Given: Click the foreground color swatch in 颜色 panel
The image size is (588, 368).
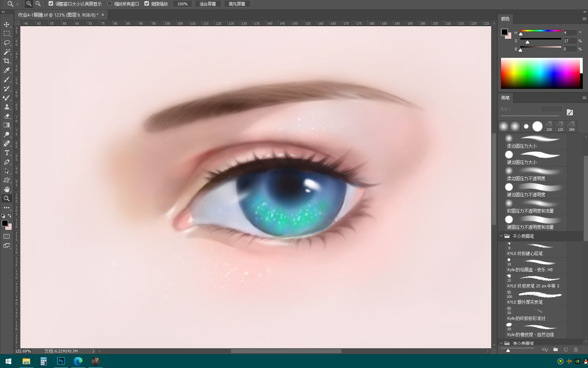Looking at the screenshot, I should pos(505,32).
